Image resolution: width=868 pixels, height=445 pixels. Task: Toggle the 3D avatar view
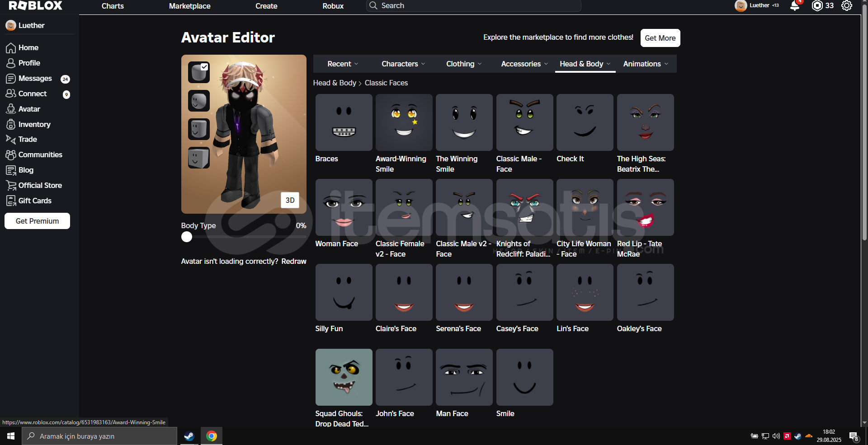click(290, 200)
